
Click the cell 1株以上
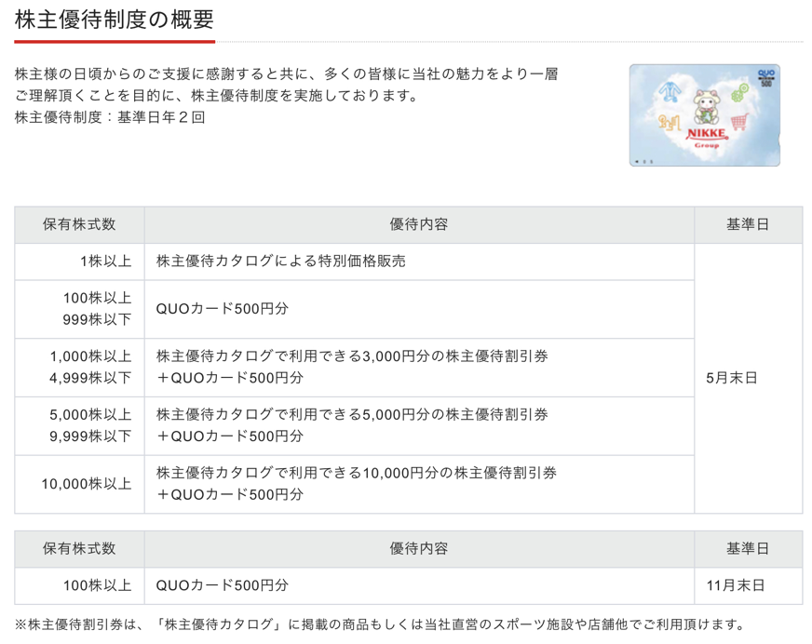pyautogui.click(x=79, y=262)
